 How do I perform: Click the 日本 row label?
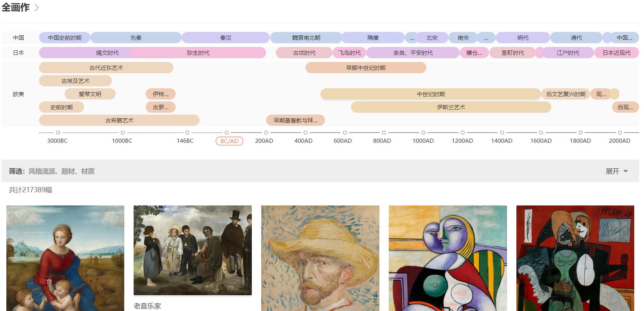pyautogui.click(x=18, y=53)
